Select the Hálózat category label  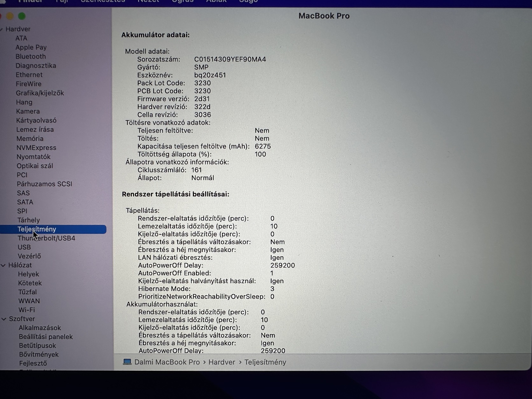[x=20, y=265]
